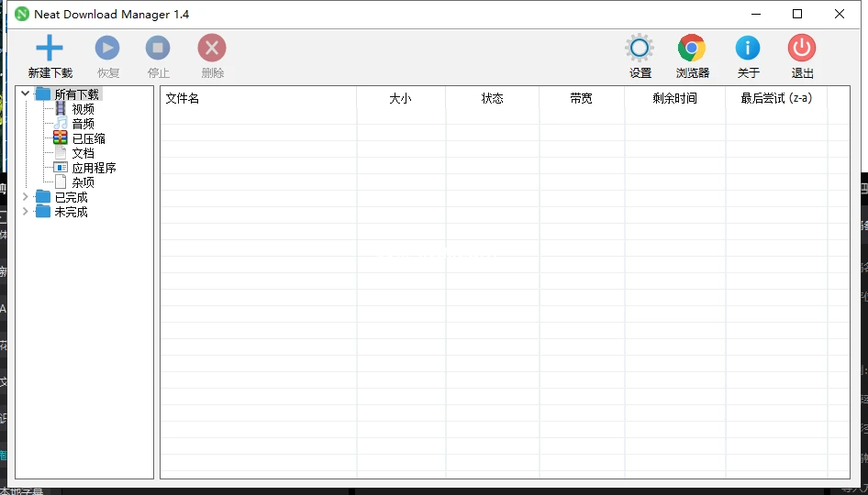Collapse the 所有下载 tree node
This screenshot has height=495, width=868.
pos(25,93)
